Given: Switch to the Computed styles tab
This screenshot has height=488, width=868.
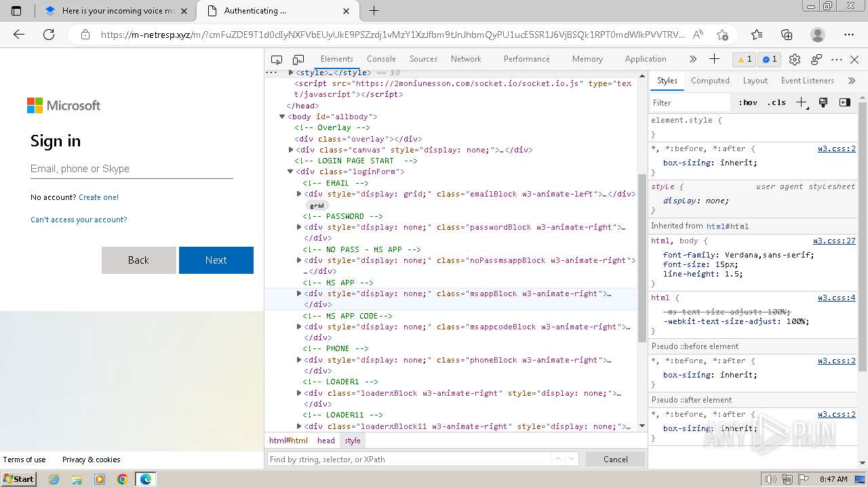Looking at the screenshot, I should [x=710, y=81].
